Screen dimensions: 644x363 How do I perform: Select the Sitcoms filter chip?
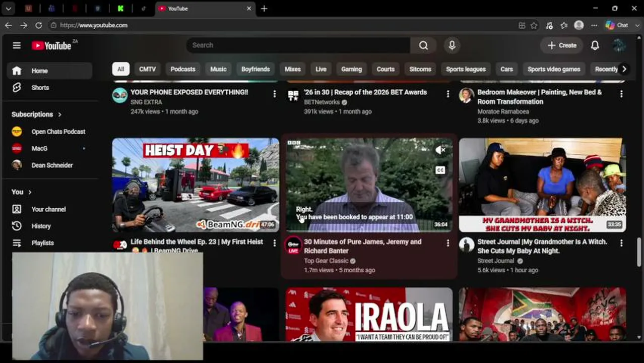tap(420, 69)
